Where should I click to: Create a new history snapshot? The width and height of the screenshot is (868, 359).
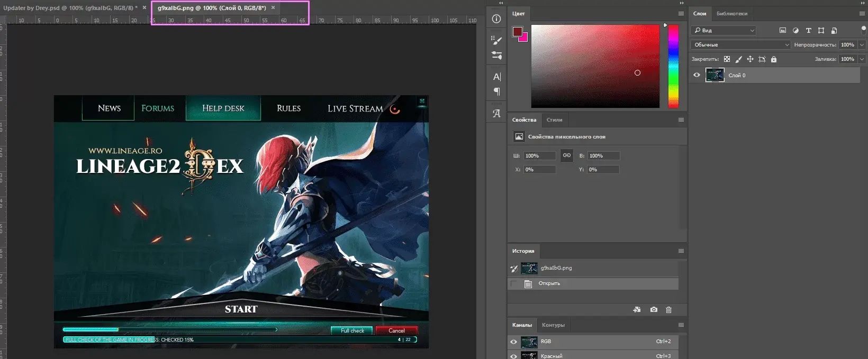654,310
